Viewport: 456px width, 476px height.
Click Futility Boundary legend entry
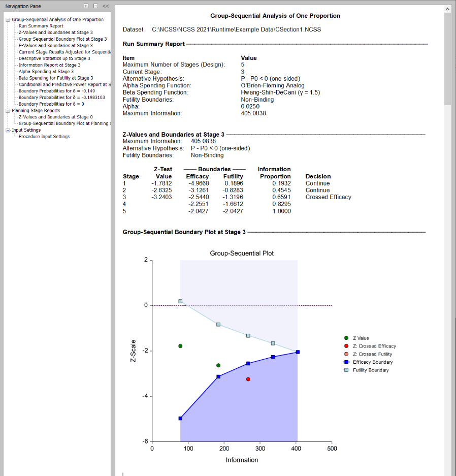coord(366,370)
